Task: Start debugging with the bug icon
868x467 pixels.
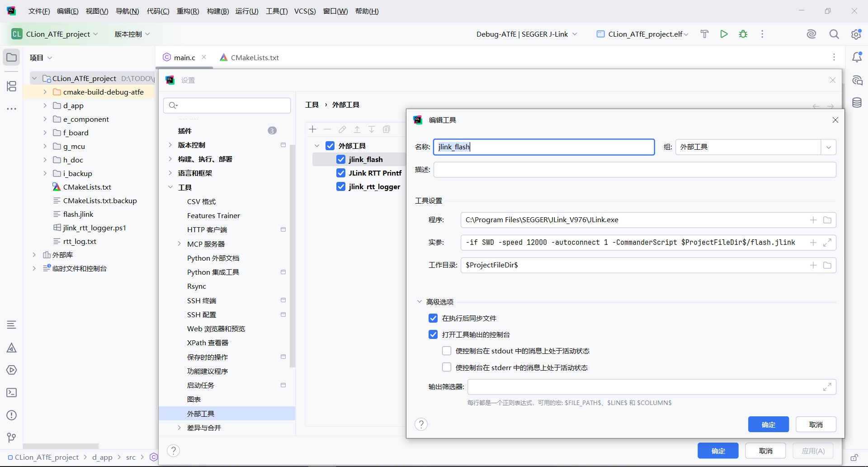Action: click(x=743, y=34)
